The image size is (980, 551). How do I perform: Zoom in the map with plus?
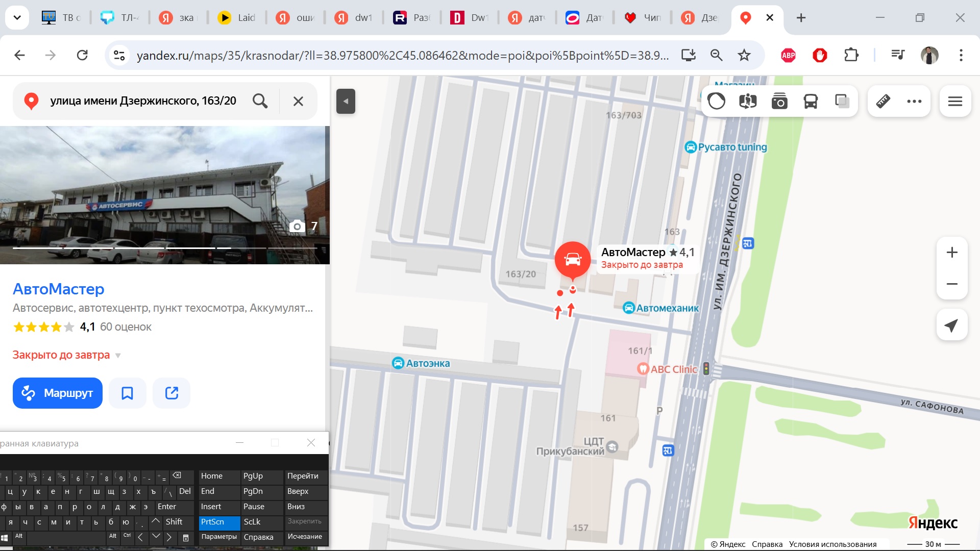(951, 253)
